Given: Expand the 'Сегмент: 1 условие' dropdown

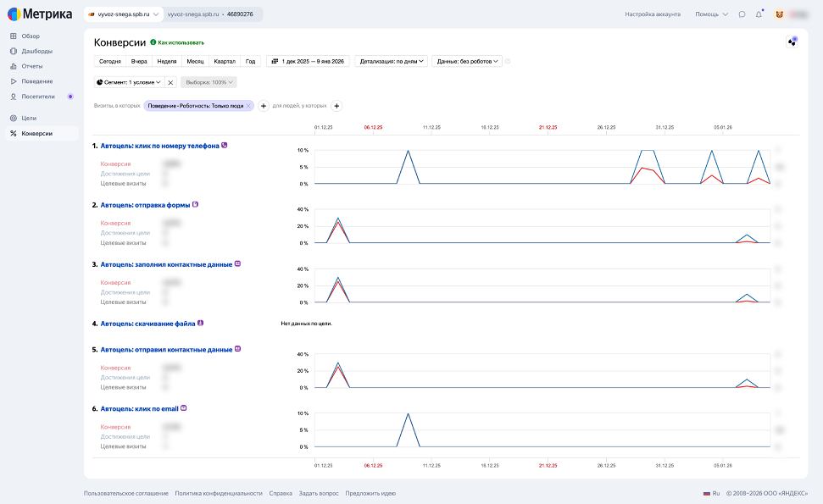Looking at the screenshot, I should coord(127,82).
